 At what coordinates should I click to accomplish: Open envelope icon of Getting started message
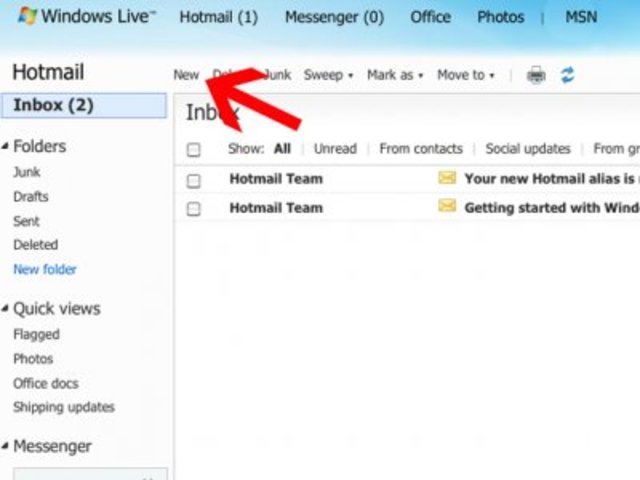(447, 205)
